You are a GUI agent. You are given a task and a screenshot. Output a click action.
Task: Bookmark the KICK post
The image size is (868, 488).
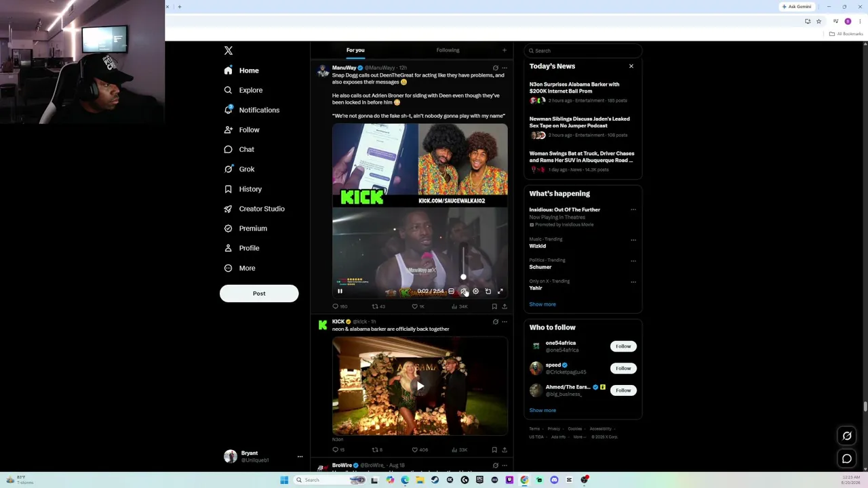(x=494, y=450)
